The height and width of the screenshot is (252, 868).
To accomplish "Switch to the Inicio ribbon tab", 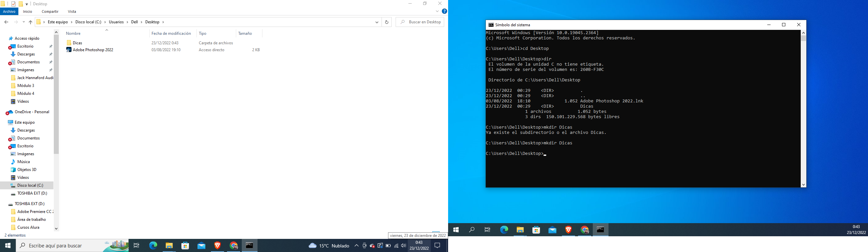I will click(x=28, y=11).
